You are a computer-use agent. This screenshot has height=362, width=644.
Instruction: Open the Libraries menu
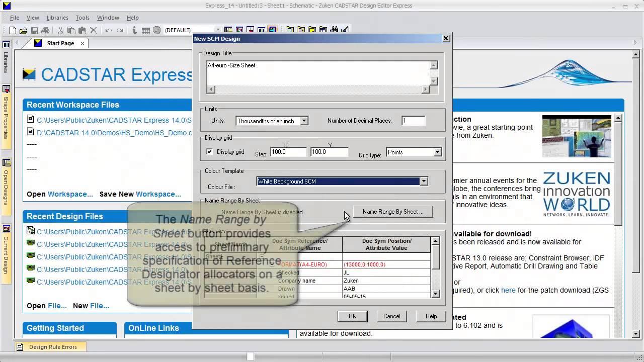[x=57, y=18]
